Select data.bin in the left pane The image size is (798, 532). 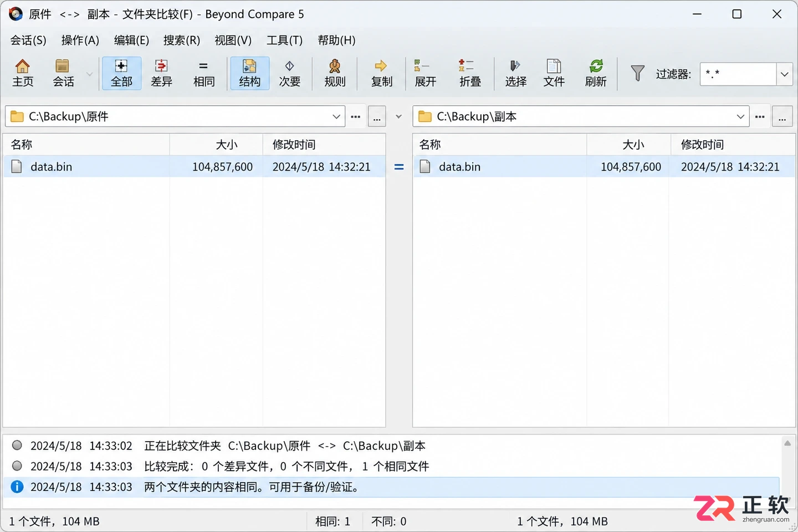point(195,167)
